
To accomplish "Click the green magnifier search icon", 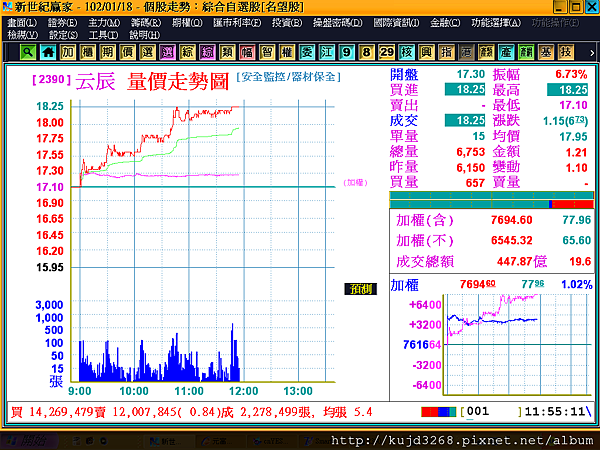I will (28, 52).
